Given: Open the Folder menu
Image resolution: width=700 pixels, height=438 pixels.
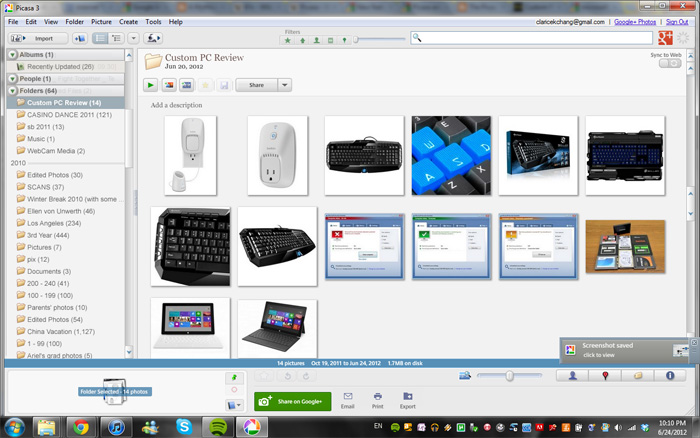Looking at the screenshot, I should [x=75, y=21].
